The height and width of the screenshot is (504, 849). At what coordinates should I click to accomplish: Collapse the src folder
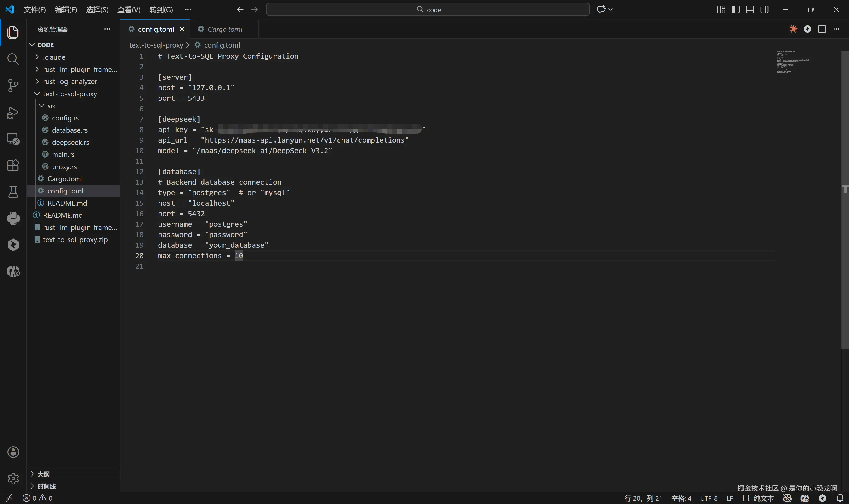[x=52, y=106]
